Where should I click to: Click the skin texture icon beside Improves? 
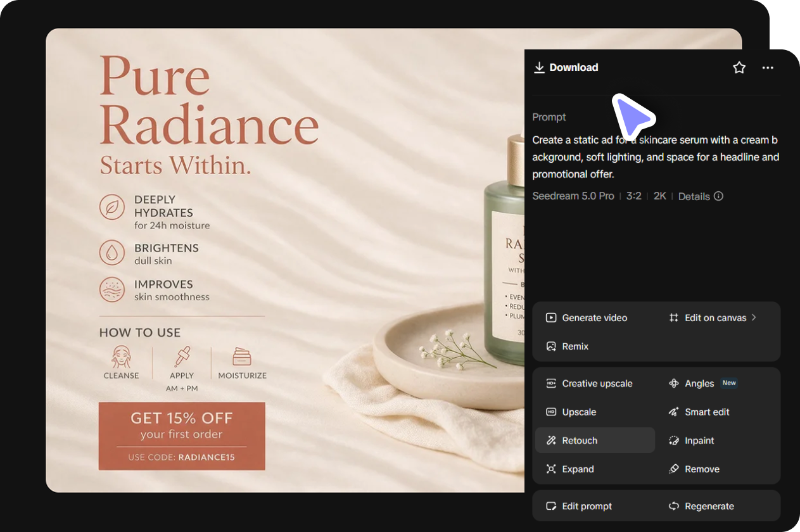point(112,289)
